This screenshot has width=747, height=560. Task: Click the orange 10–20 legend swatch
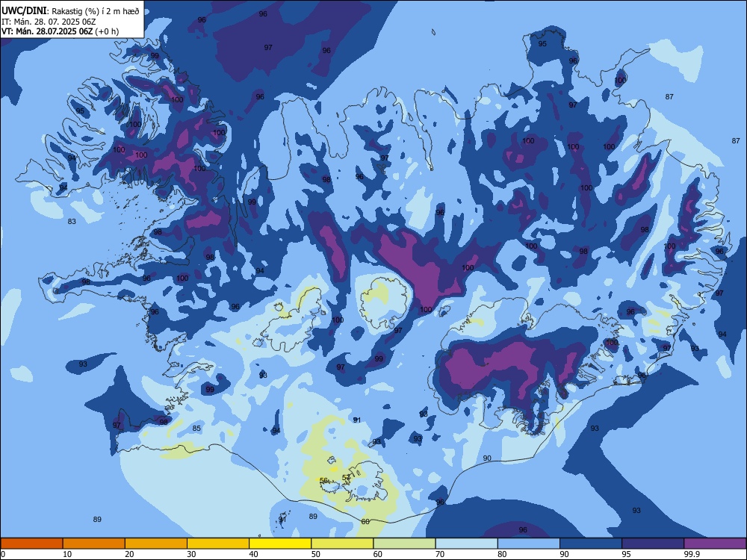pos(94,544)
